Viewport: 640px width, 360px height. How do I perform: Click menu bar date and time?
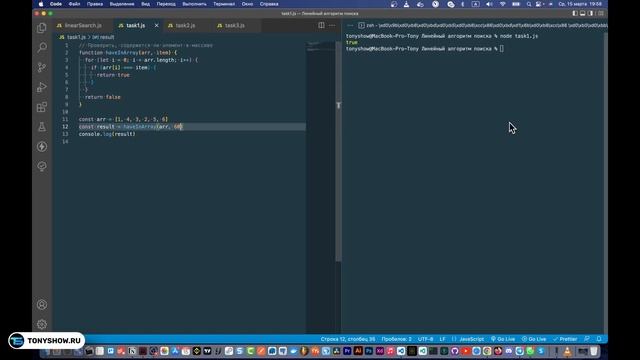tap(580, 4)
